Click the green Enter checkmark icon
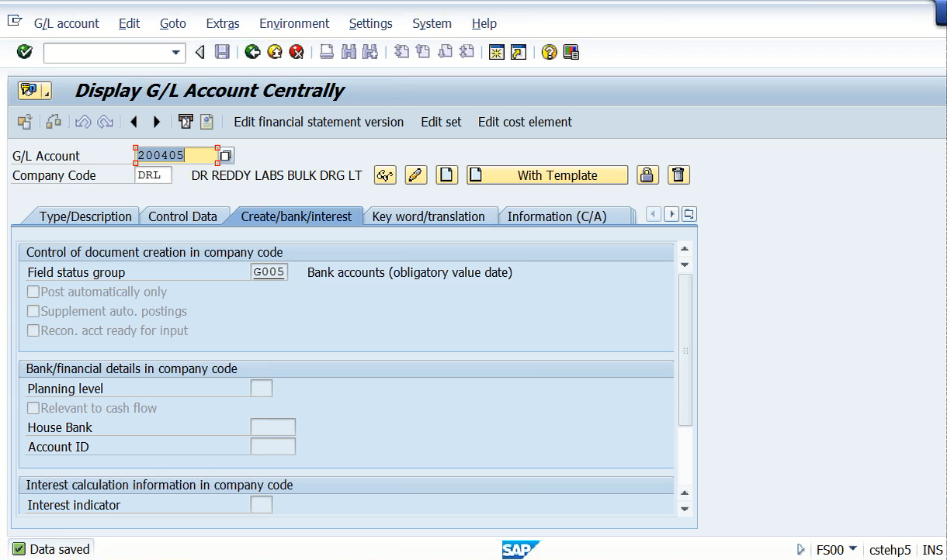Viewport: 947px width, 560px height. [x=25, y=52]
